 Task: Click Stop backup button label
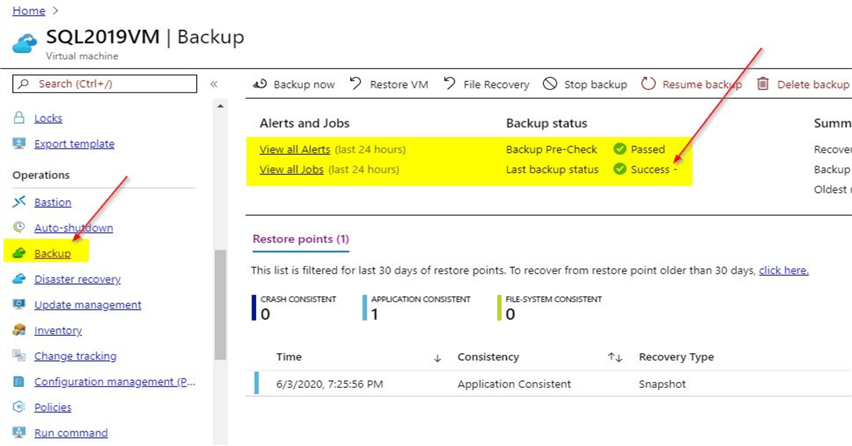click(x=596, y=85)
